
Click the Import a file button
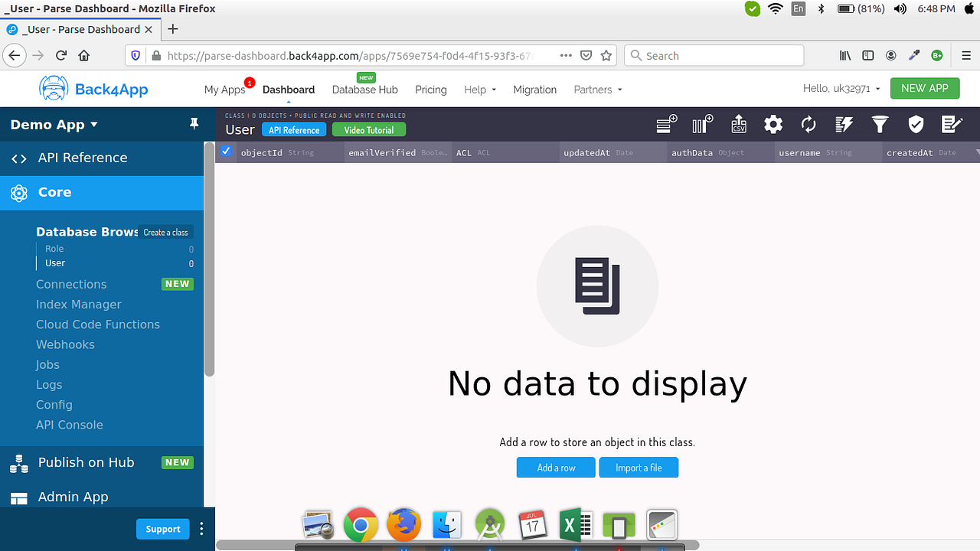[639, 468]
